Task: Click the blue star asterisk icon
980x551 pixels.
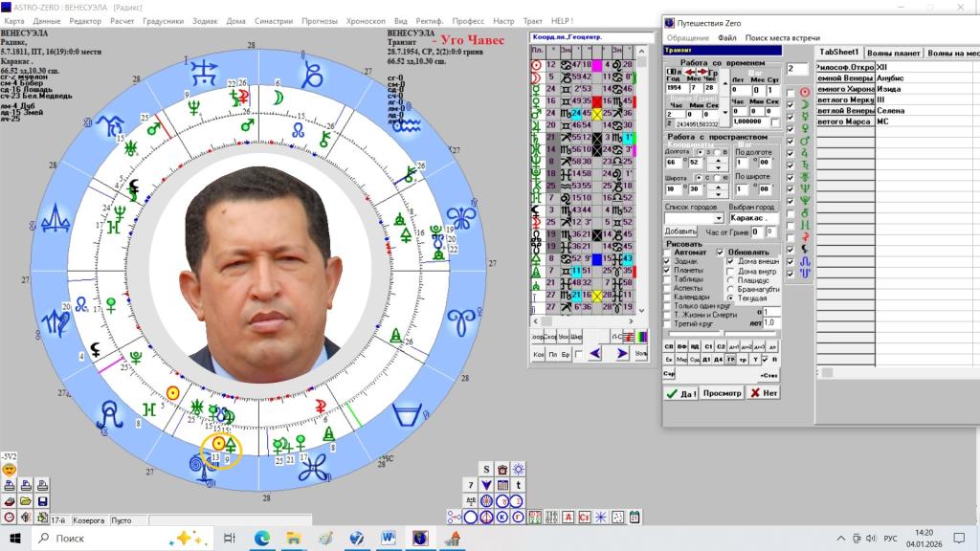Action: pos(600,517)
